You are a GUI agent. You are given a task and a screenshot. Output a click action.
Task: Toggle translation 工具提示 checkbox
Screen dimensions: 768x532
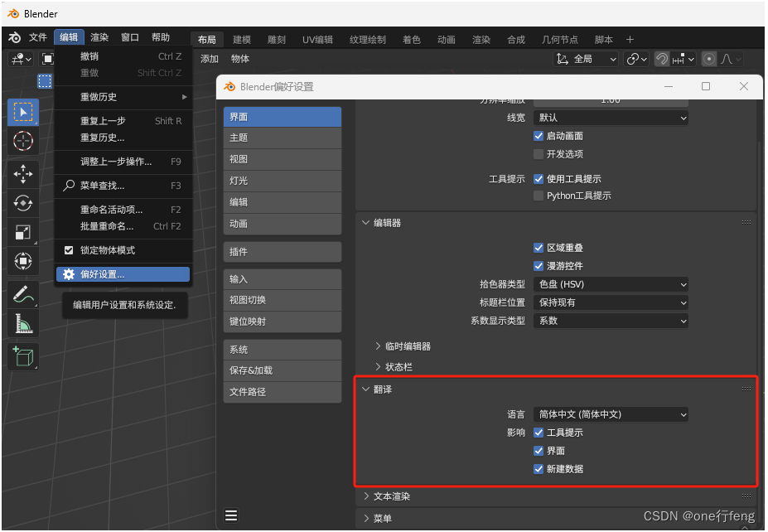pos(539,433)
